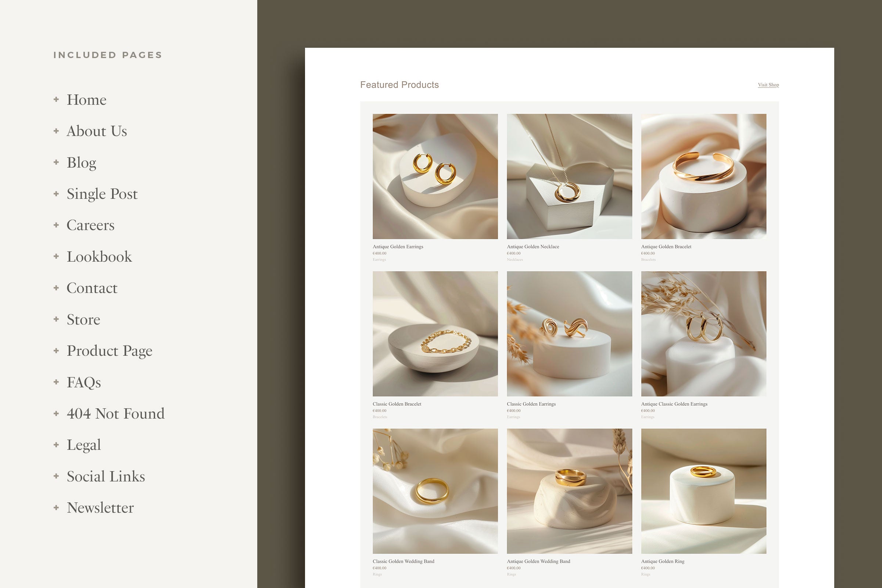
Task: Open Antique Golden Earrings product image
Action: pos(435,176)
